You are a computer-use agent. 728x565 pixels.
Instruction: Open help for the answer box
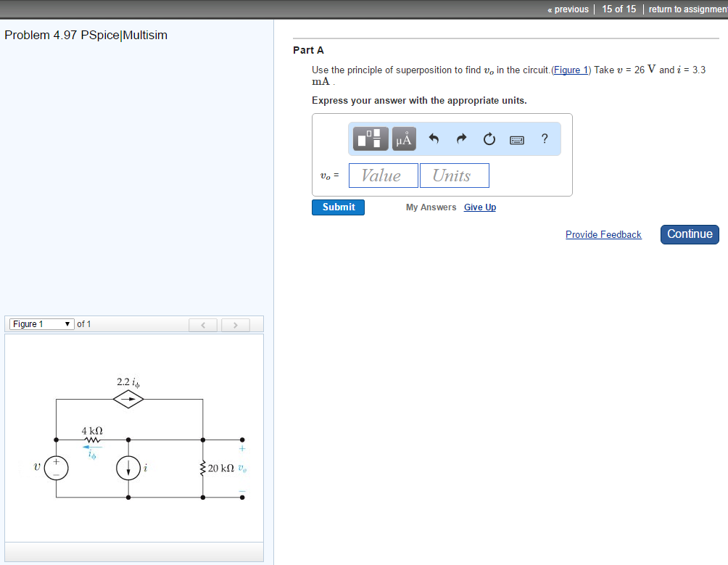[x=544, y=139]
